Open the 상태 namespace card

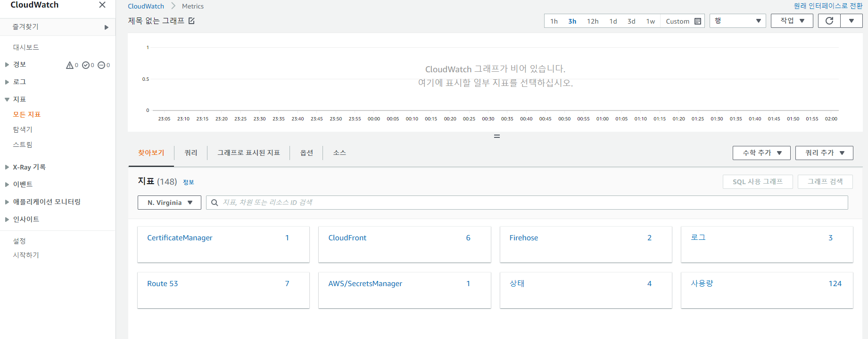(x=586, y=290)
